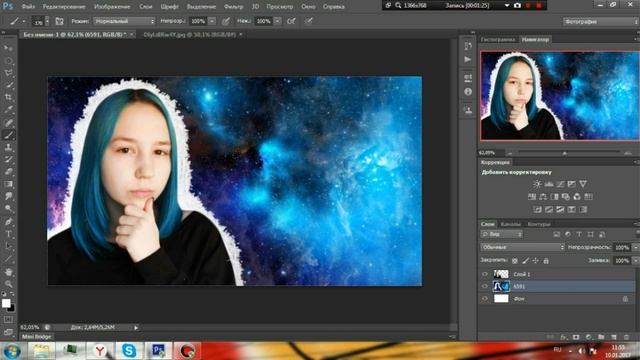Open the Mini Bridge panel
Image resolution: width=640 pixels, height=360 pixels.
click(36, 337)
